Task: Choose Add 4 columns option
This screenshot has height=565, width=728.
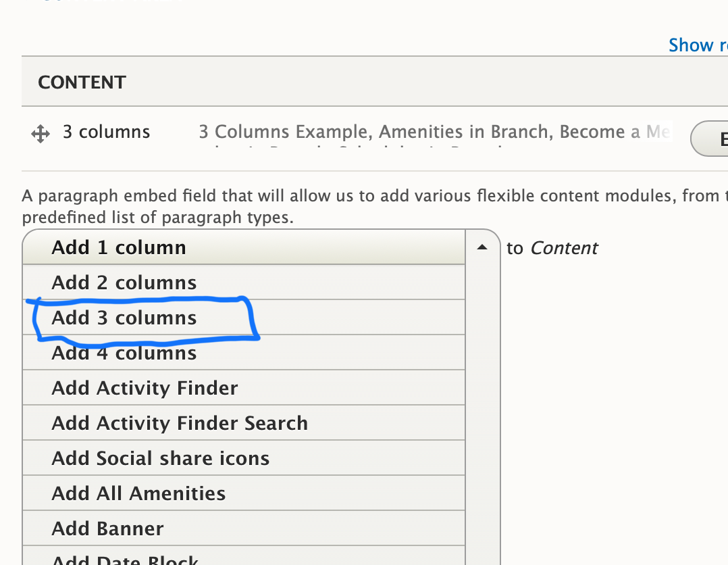Action: [x=244, y=353]
